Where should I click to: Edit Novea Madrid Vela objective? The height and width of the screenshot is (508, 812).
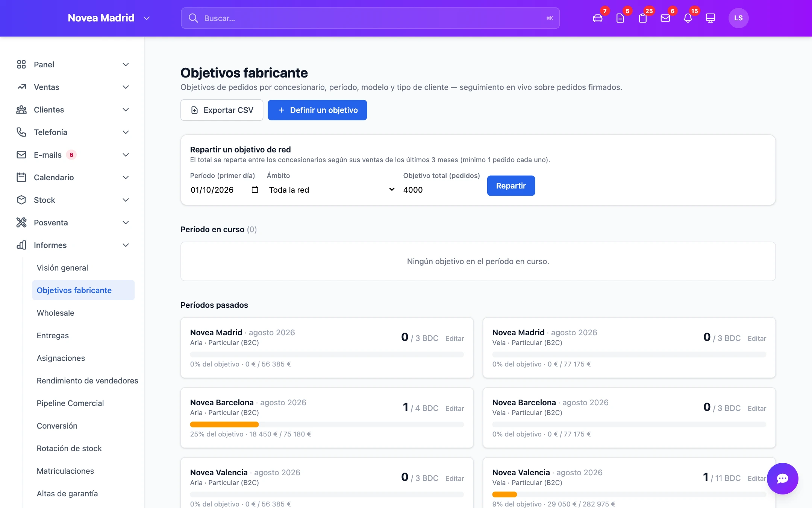[757, 338]
